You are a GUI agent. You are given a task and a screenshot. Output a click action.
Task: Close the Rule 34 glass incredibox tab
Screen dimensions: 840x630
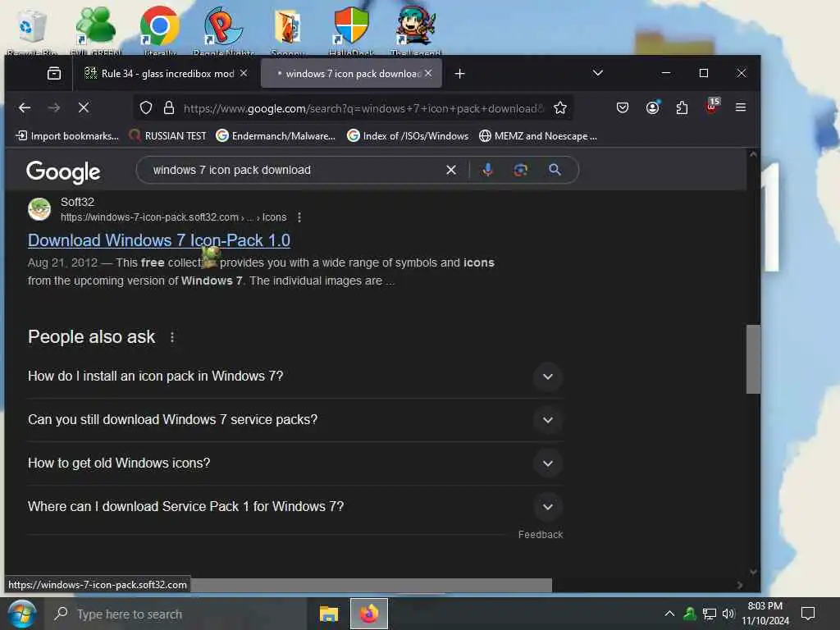[244, 73]
